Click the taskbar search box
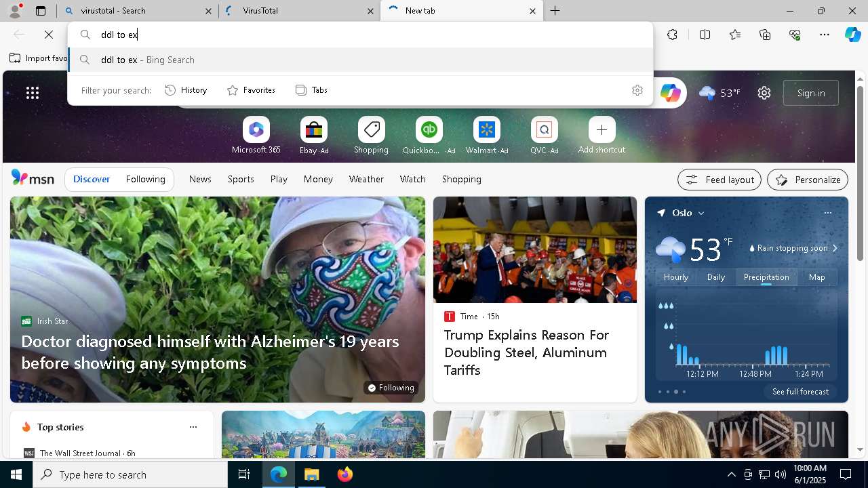The height and width of the screenshot is (488, 868). [130, 474]
